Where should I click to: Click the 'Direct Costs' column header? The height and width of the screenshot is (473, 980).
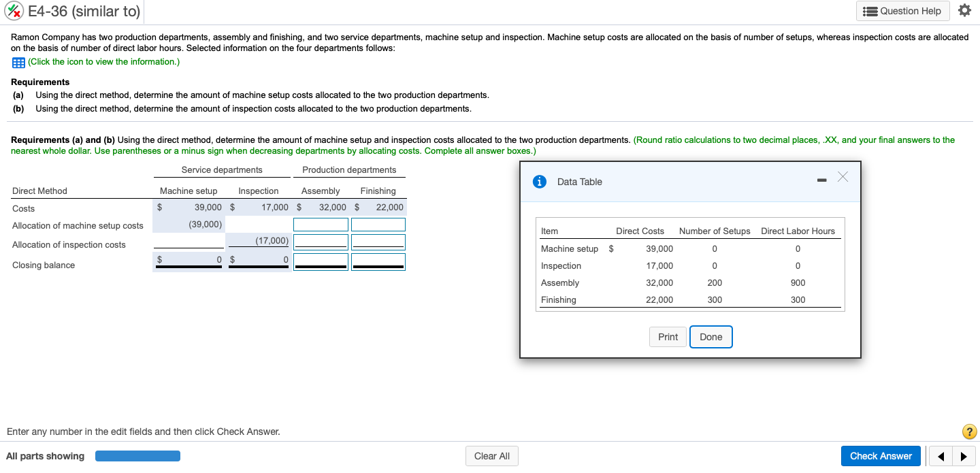(640, 231)
